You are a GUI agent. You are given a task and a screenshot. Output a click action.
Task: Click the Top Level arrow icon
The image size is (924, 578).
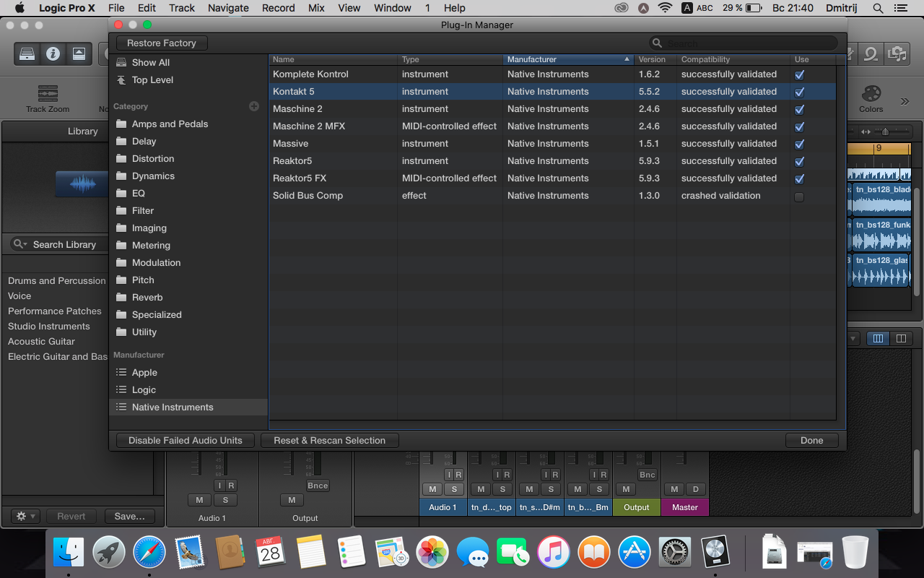(121, 79)
